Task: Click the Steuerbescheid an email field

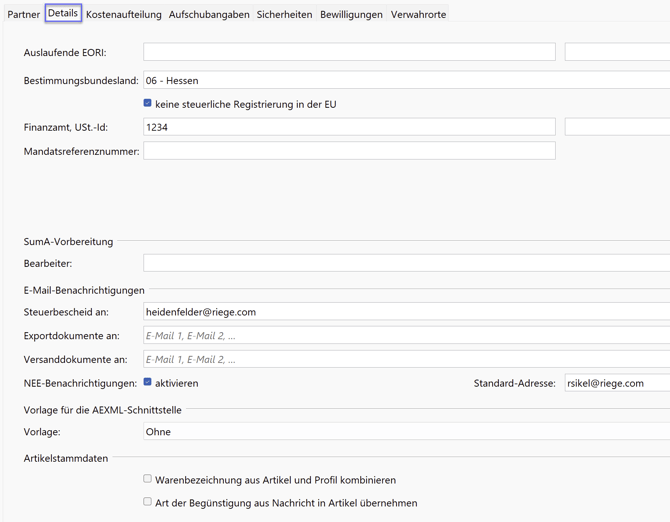Action: pyautogui.click(x=405, y=312)
